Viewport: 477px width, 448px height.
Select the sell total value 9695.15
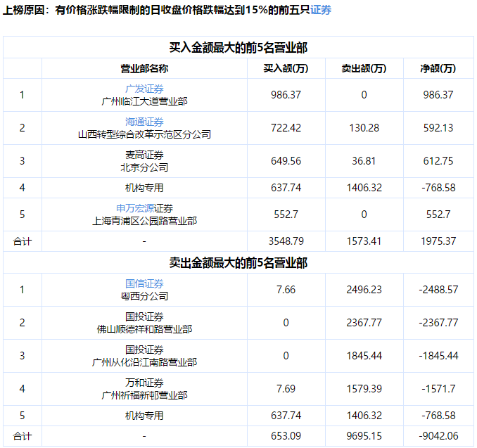click(364, 436)
